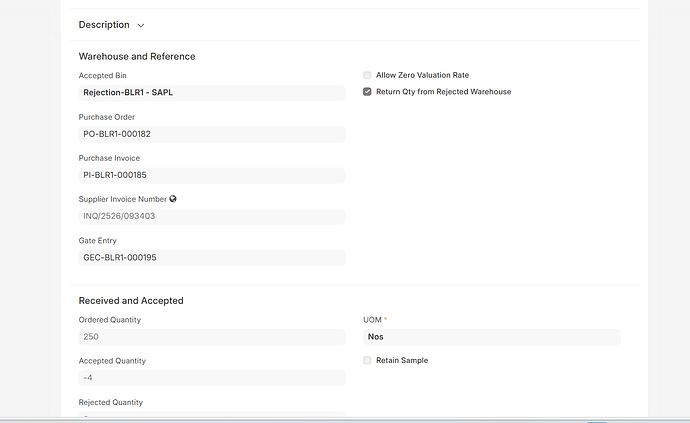Click the Allow Zero Valuation Rate label

[x=422, y=75]
